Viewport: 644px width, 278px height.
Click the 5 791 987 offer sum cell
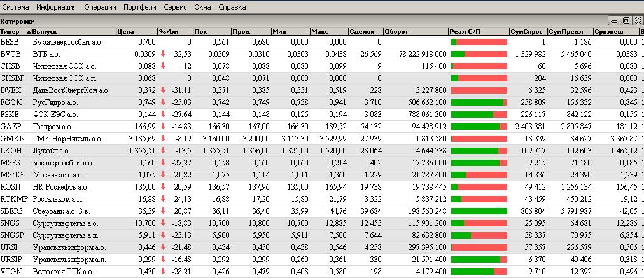pos(575,211)
